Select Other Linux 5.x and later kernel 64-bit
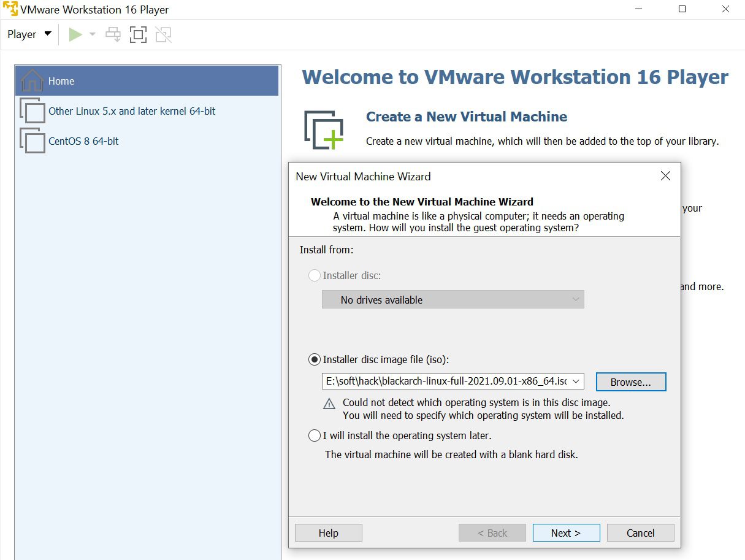This screenshot has height=560, width=745. (x=132, y=111)
